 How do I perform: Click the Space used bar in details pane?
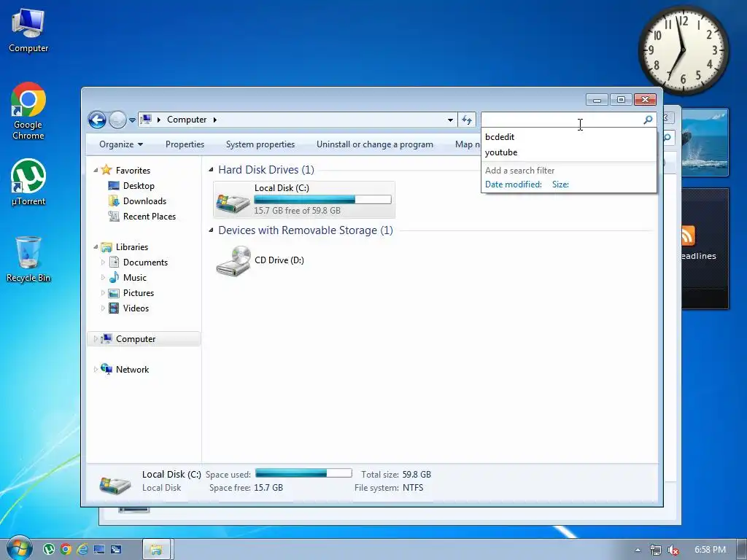coord(304,472)
